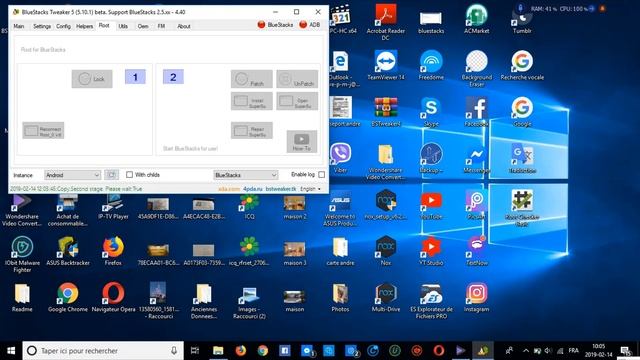Open the Readme folder icon
Image resolution: width=640 pixels, height=360 pixels.
point(22,298)
